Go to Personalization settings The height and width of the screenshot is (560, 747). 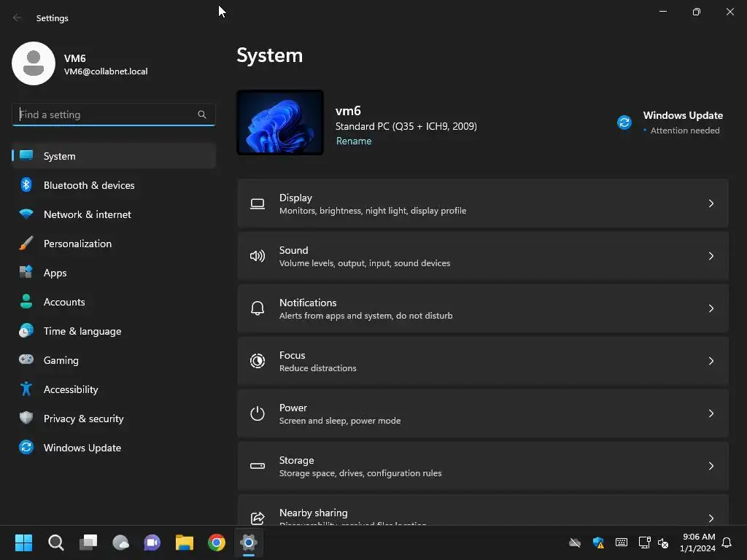tap(113, 244)
